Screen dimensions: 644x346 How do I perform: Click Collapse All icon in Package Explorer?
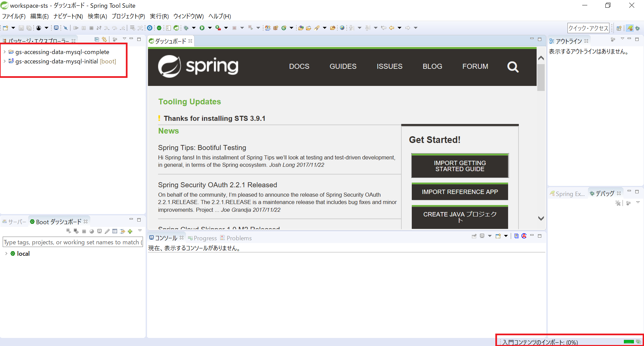pyautogui.click(x=97, y=40)
